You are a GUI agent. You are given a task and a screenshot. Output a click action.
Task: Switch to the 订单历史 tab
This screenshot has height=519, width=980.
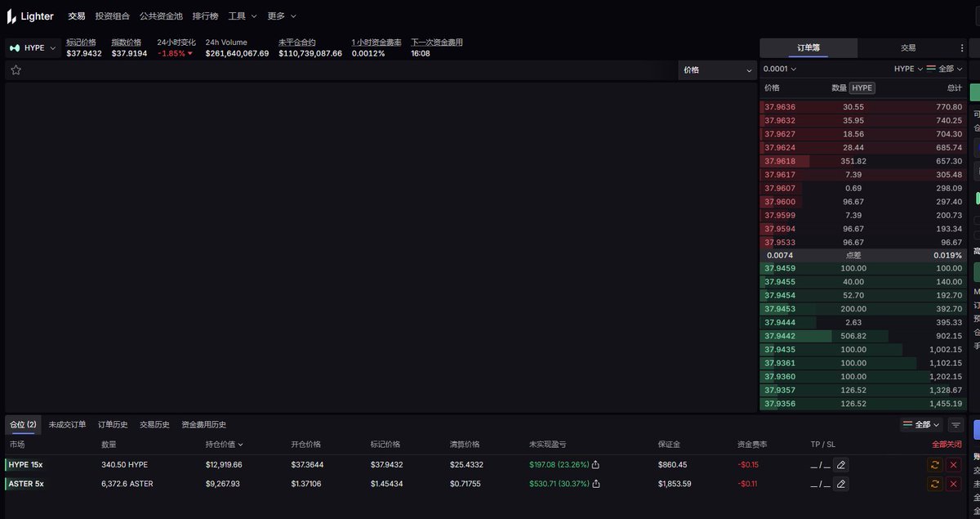[113, 425]
